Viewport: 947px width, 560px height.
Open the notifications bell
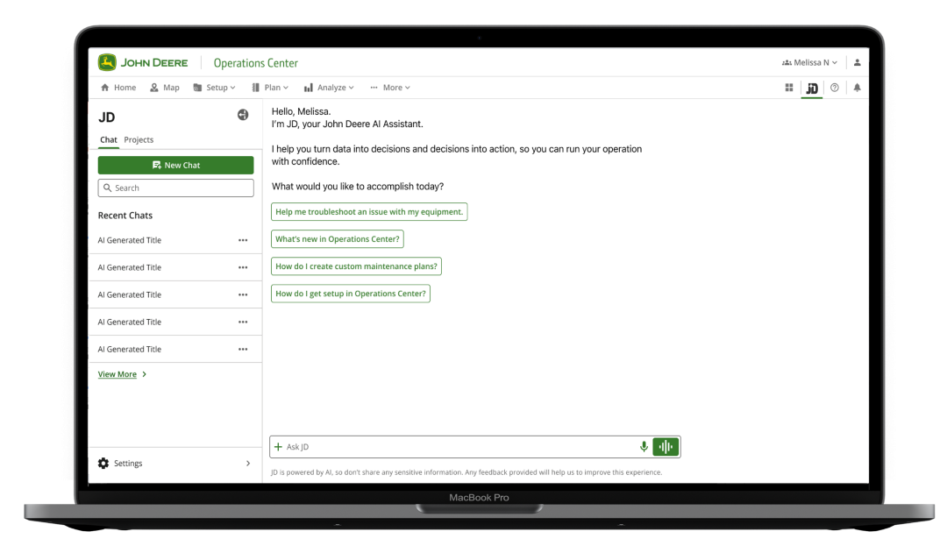point(857,88)
